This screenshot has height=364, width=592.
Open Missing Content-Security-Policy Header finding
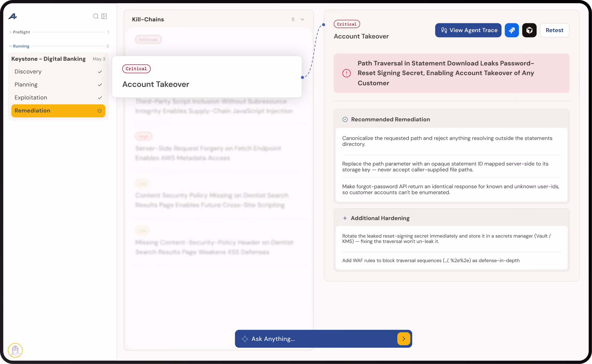coord(214,247)
